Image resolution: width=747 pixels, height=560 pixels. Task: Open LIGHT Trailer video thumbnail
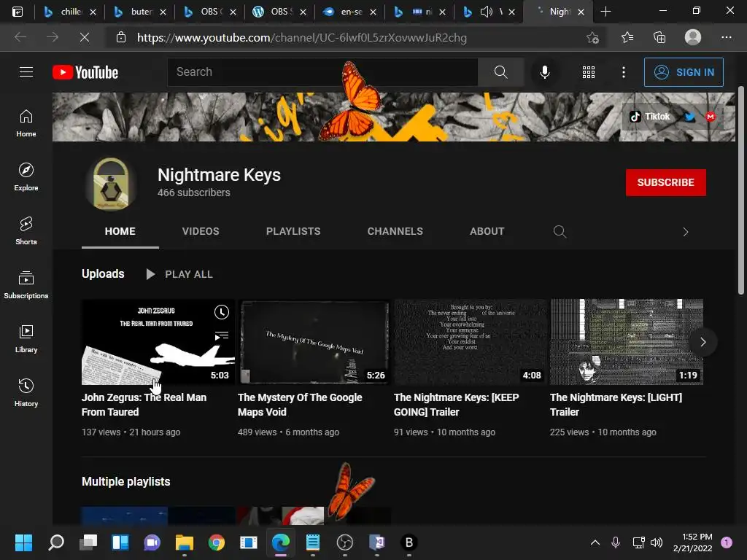tap(627, 341)
